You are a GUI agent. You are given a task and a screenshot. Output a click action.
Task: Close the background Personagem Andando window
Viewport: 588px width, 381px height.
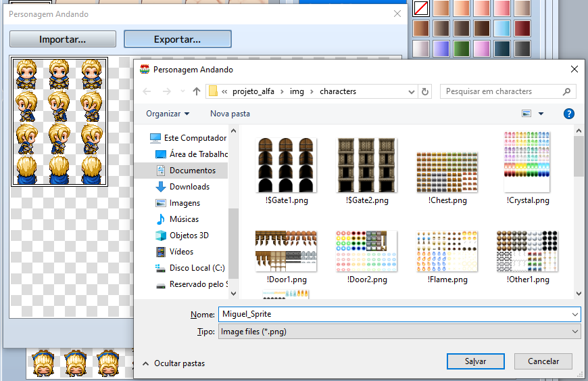397,14
